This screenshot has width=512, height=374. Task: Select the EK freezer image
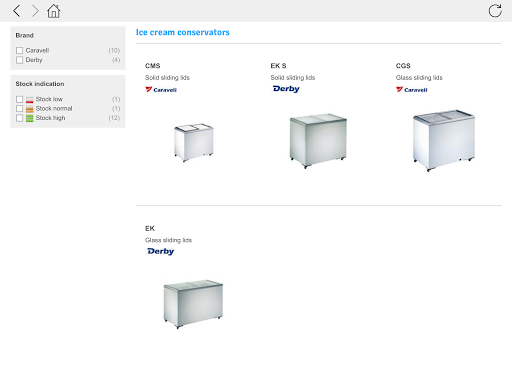click(193, 304)
